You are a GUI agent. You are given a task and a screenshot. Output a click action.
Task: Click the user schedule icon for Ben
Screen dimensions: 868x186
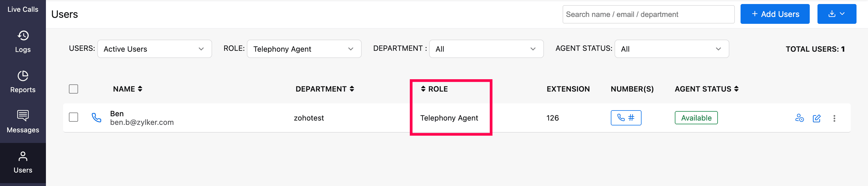point(799,118)
